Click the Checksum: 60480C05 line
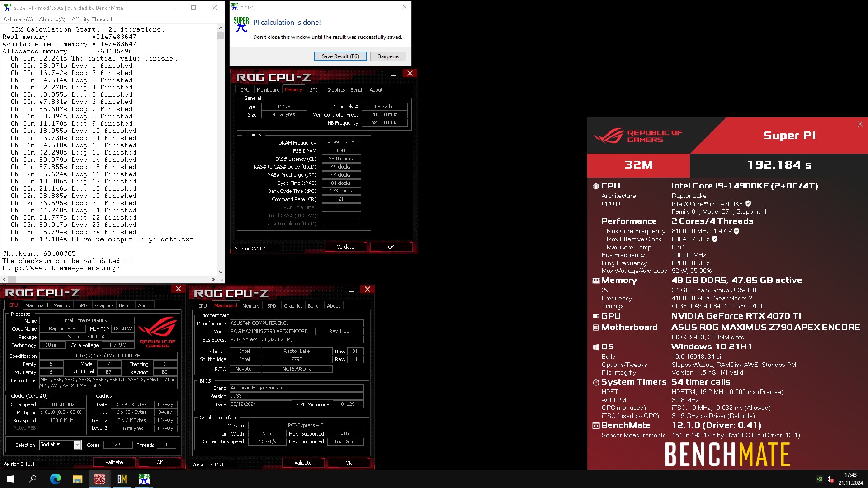Viewport: 868px width, 488px height. [x=39, y=254]
